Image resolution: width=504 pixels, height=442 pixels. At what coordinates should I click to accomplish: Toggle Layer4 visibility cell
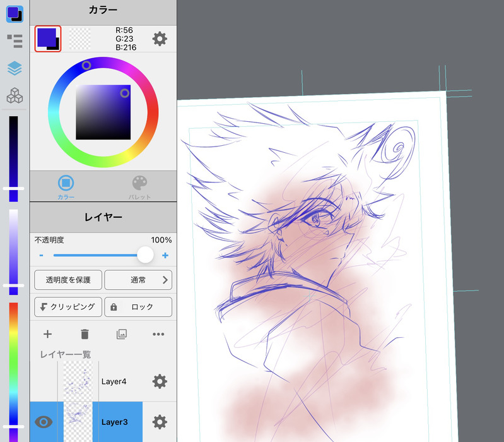tap(44, 381)
